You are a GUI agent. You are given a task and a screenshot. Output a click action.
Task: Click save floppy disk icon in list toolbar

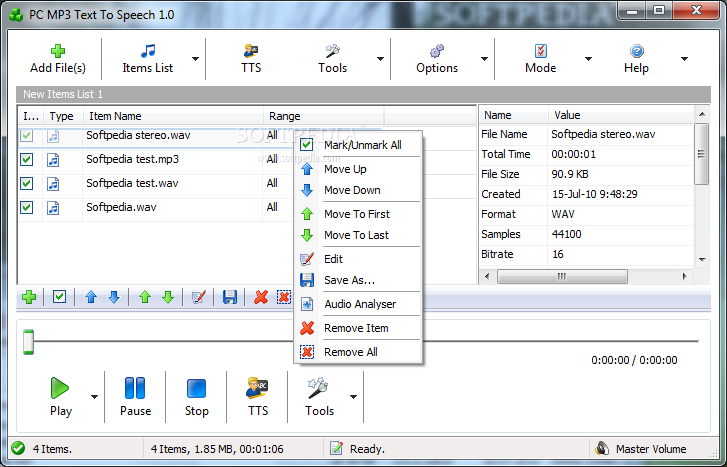[230, 297]
